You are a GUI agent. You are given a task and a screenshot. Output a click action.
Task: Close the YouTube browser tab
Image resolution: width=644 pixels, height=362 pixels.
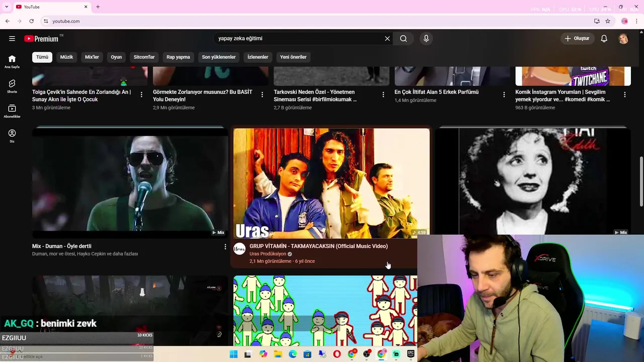(86, 7)
